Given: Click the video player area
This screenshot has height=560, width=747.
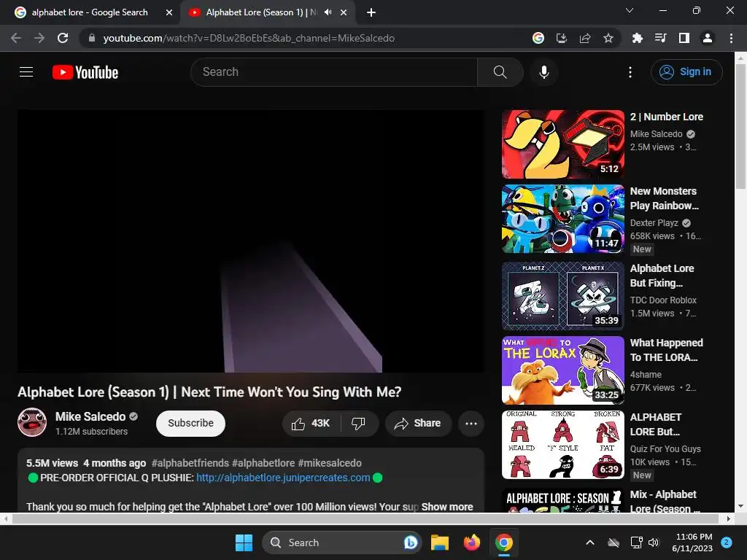Looking at the screenshot, I should (x=251, y=241).
